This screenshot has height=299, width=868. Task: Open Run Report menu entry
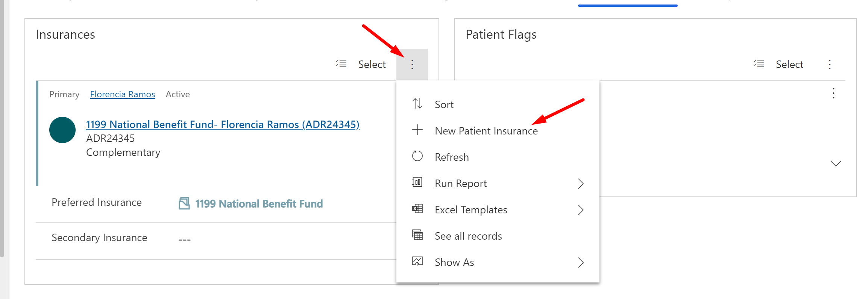[x=498, y=183]
